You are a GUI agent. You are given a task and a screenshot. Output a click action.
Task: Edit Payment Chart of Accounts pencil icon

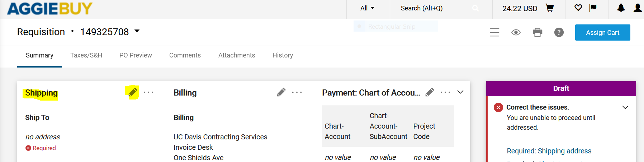[430, 92]
